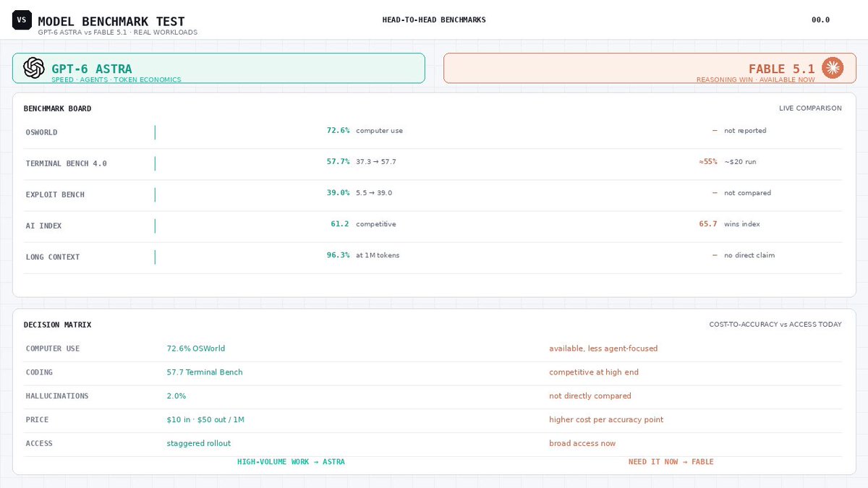Click the '72.6% OSWorld' value
This screenshot has width=868, height=488.
196,348
